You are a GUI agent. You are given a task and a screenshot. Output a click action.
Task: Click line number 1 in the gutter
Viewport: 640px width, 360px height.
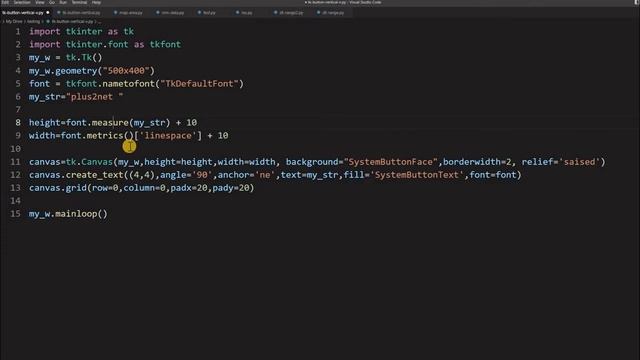(x=18, y=31)
